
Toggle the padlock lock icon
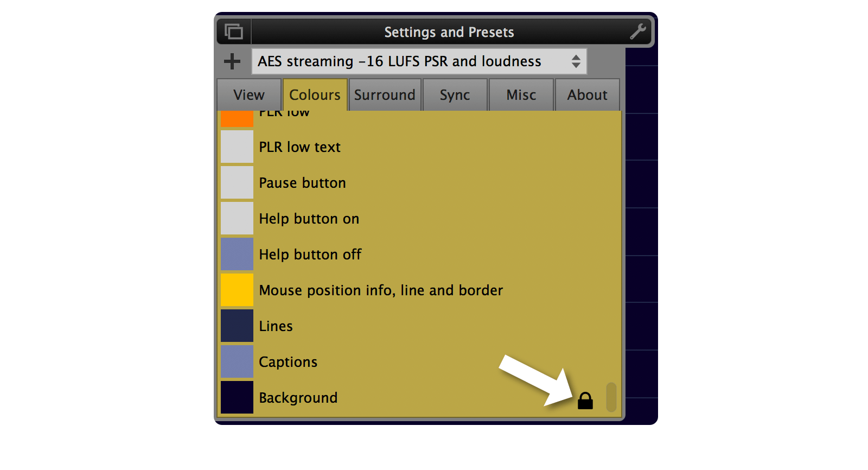coord(585,401)
